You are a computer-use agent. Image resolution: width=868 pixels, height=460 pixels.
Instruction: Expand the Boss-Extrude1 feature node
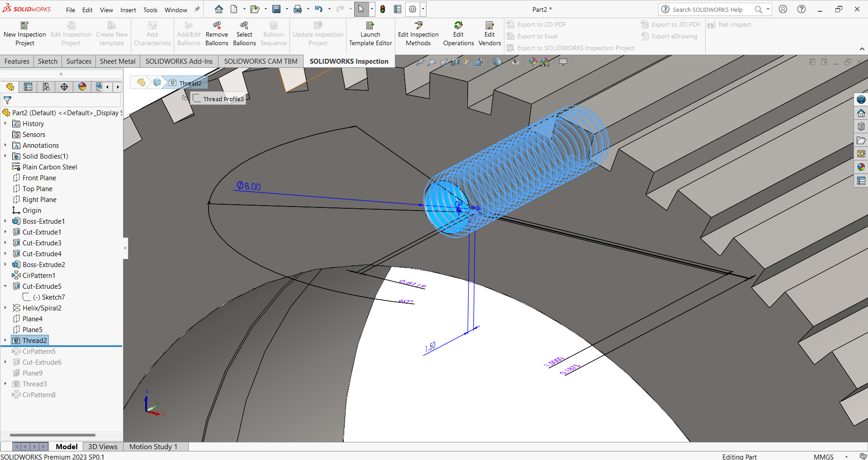[x=5, y=221]
